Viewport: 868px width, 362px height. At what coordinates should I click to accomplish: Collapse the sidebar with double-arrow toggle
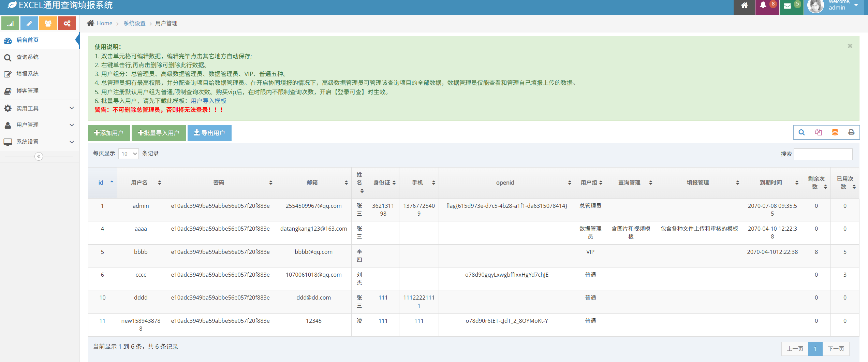[x=39, y=156]
